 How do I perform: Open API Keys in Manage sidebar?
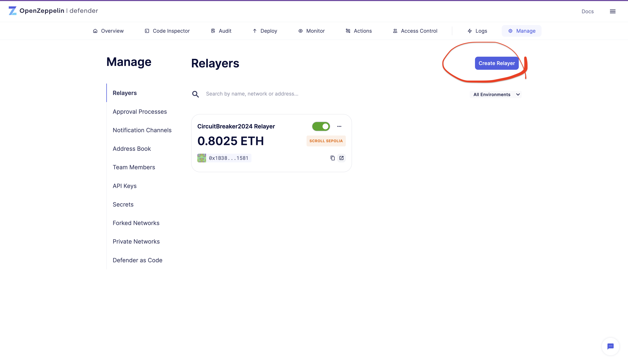click(125, 186)
